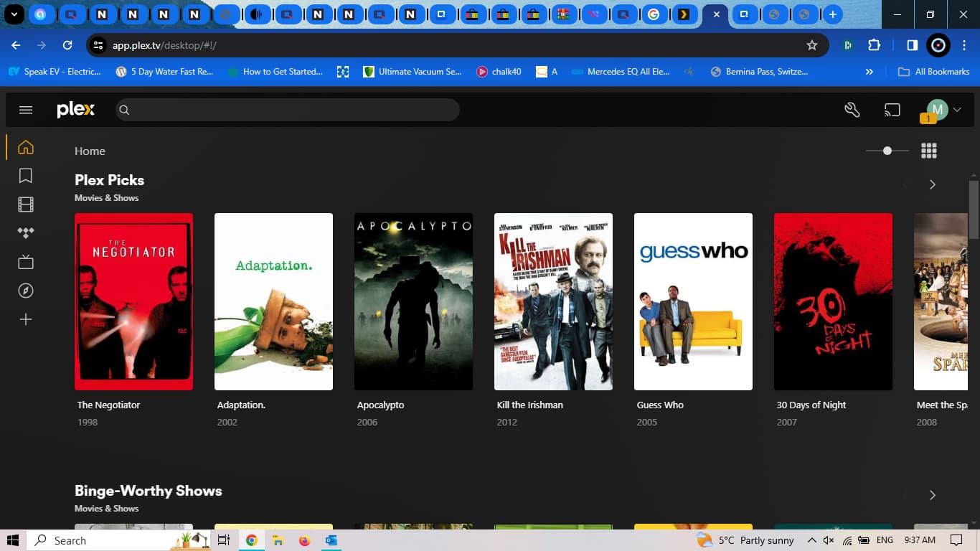The height and width of the screenshot is (551, 980).
Task: Open the Discover compass icon in sidebar
Action: tap(26, 291)
